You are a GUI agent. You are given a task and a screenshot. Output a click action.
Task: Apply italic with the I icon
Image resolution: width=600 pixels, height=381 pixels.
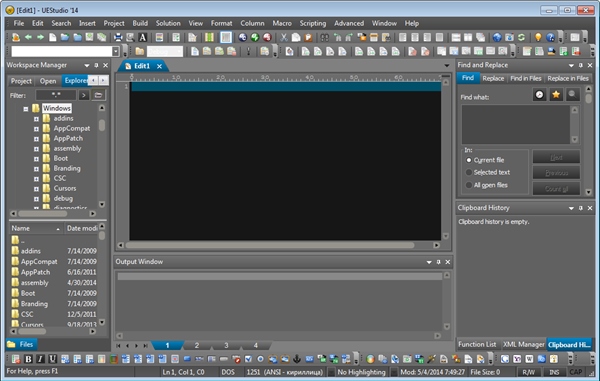point(40,359)
